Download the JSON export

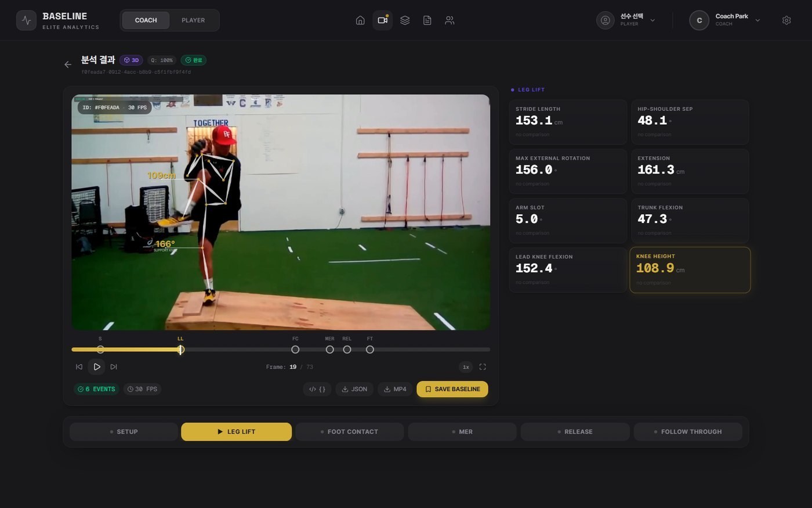coord(354,389)
